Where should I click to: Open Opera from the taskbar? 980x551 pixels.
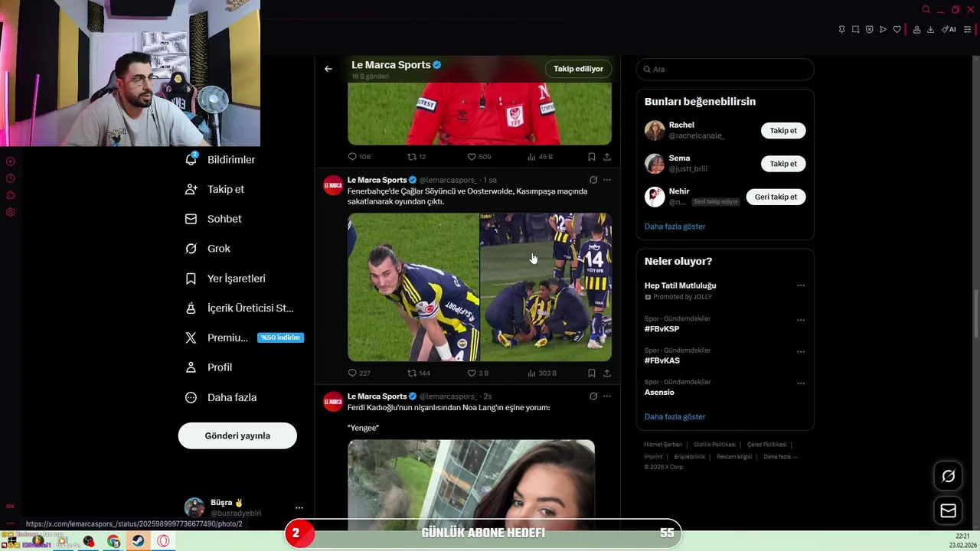point(163,541)
